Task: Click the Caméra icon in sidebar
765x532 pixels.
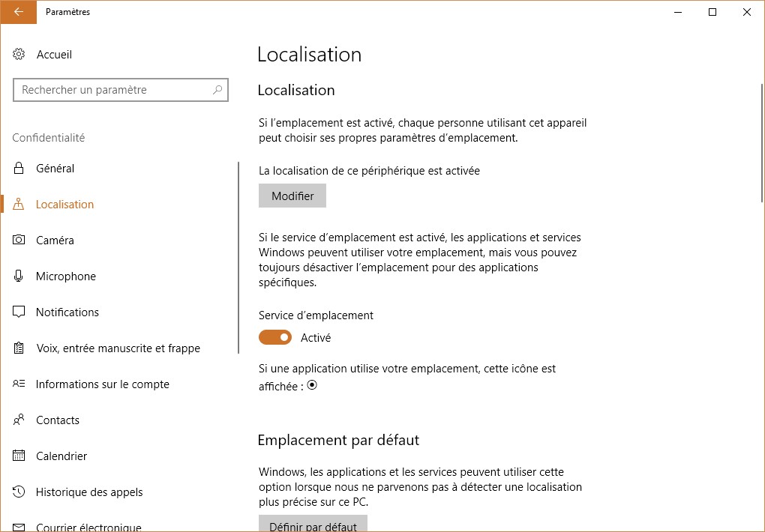Action: click(x=19, y=241)
